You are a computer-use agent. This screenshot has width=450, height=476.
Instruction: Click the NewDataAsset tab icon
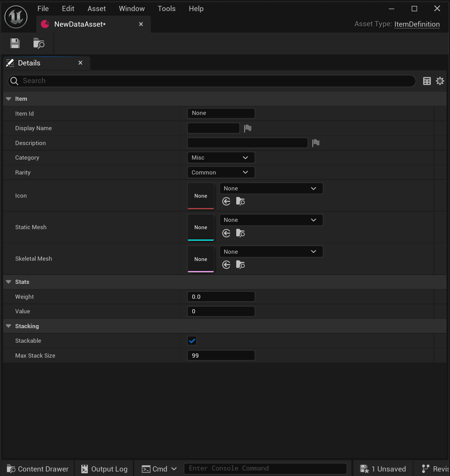pyautogui.click(x=45, y=24)
